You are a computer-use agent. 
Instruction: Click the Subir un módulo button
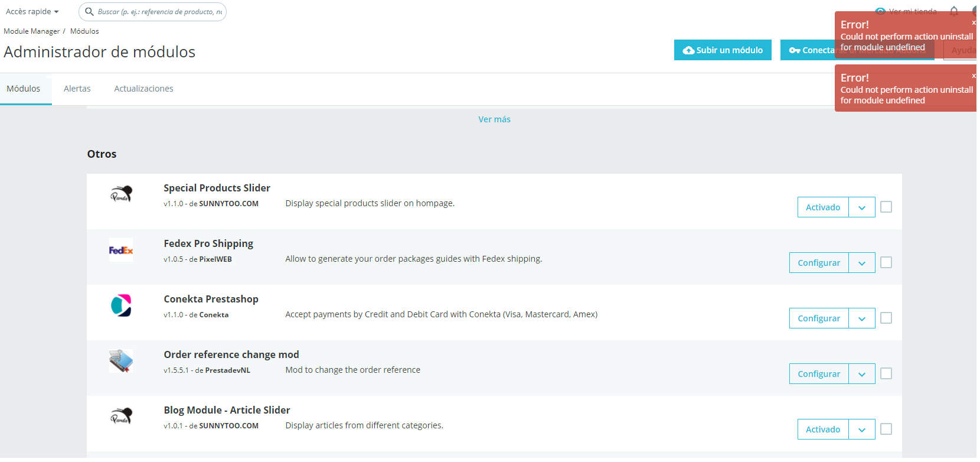(x=723, y=50)
